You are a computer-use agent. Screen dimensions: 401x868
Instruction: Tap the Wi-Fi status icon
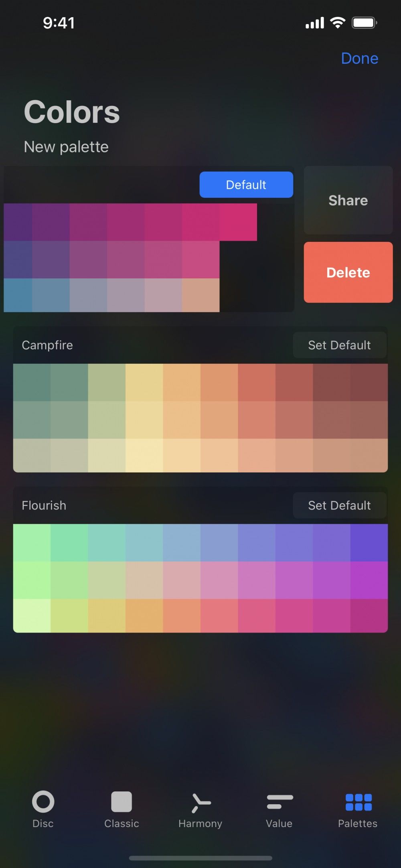(338, 23)
